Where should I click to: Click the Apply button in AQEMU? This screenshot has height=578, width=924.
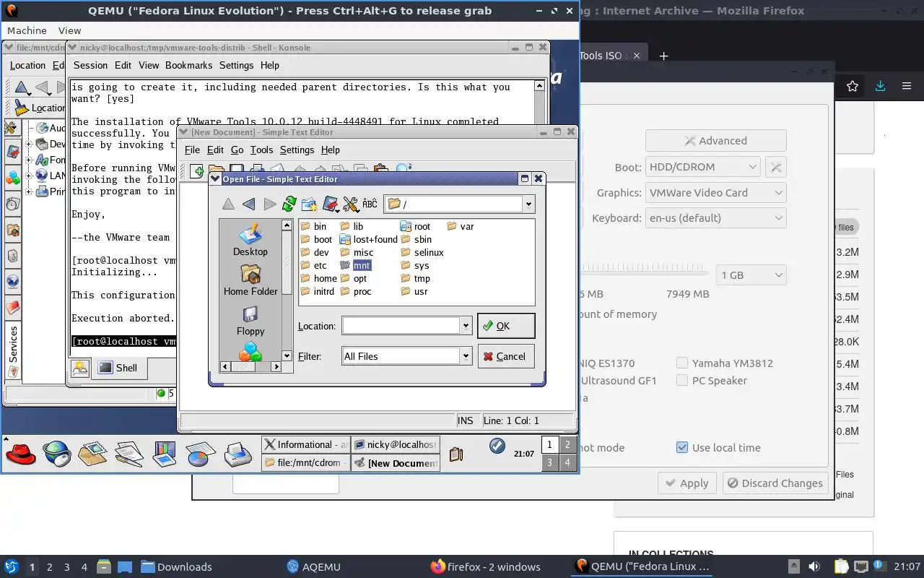tap(687, 483)
